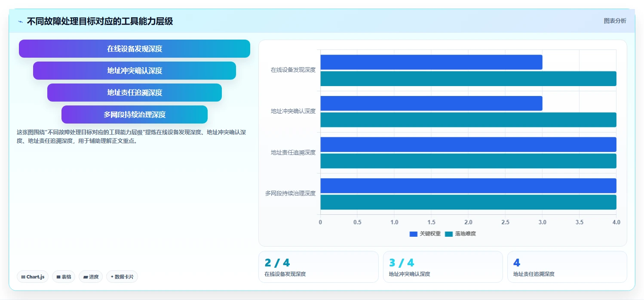Click 落地难度 bar for 多网段持续治理深度
Screen dimensions: 644x300
(468, 202)
